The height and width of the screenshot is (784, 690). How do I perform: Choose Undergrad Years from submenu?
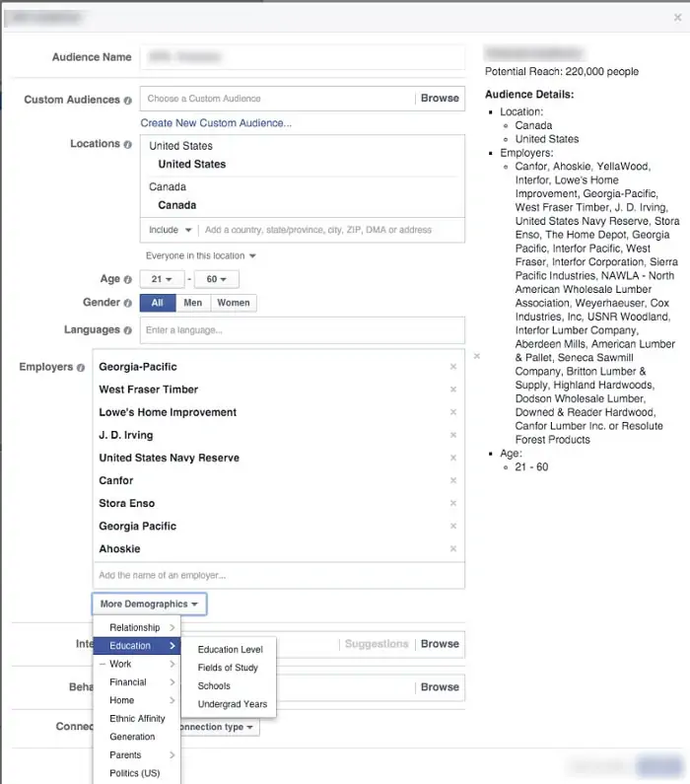pyautogui.click(x=233, y=704)
